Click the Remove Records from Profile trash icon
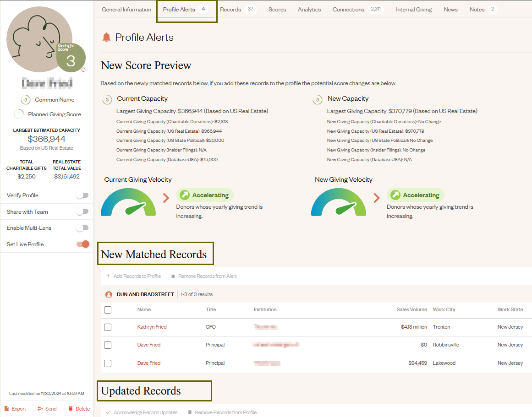The image size is (532, 417). pyautogui.click(x=190, y=412)
